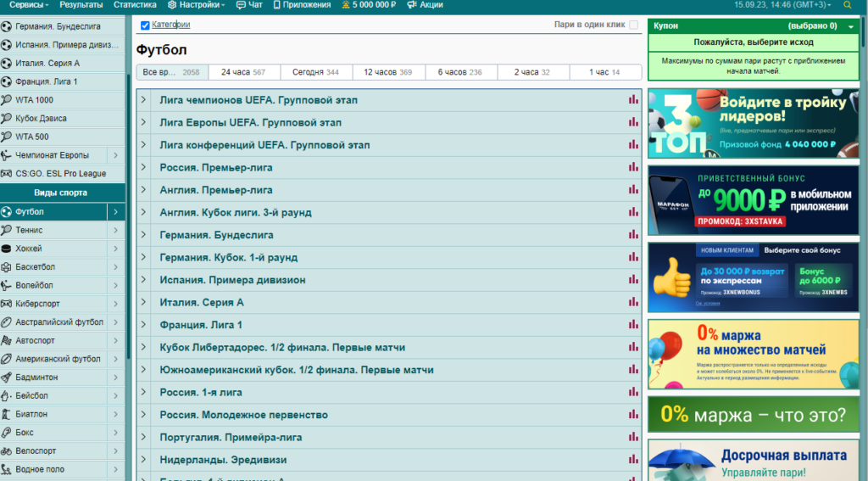Expand Англия. Кубок лиги. 3-й раунд

(x=143, y=212)
